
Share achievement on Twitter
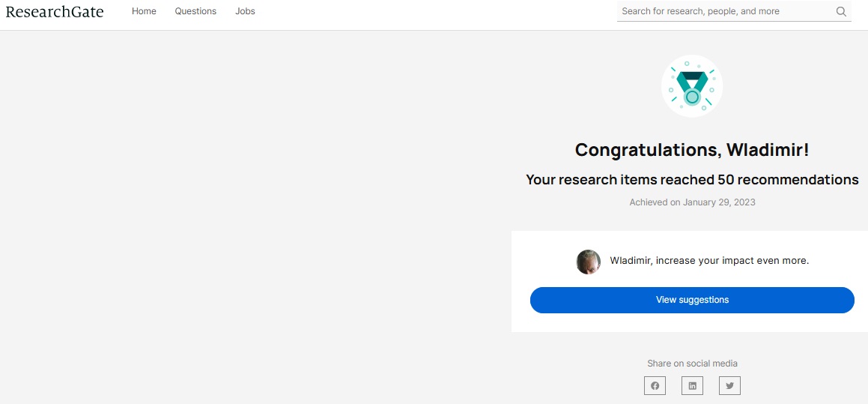click(x=729, y=386)
